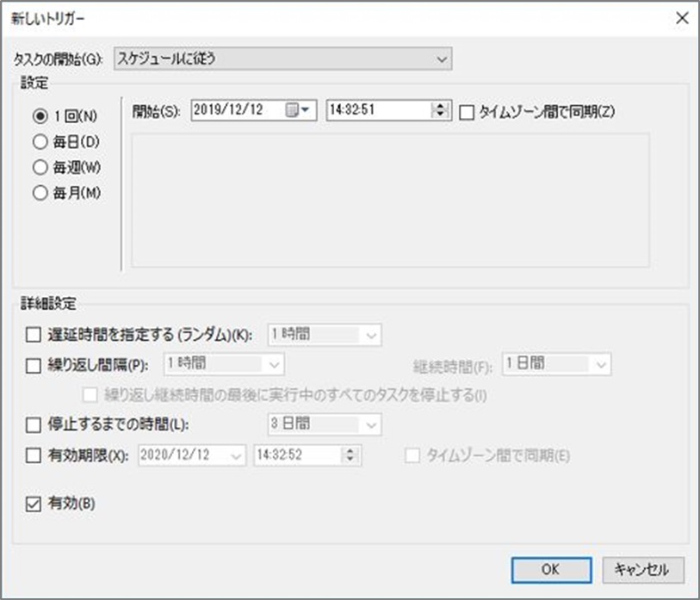Check 遅延時間を指定する (ランダム)(K)
Screen dimensions: 700x600
pyautogui.click(x=34, y=334)
